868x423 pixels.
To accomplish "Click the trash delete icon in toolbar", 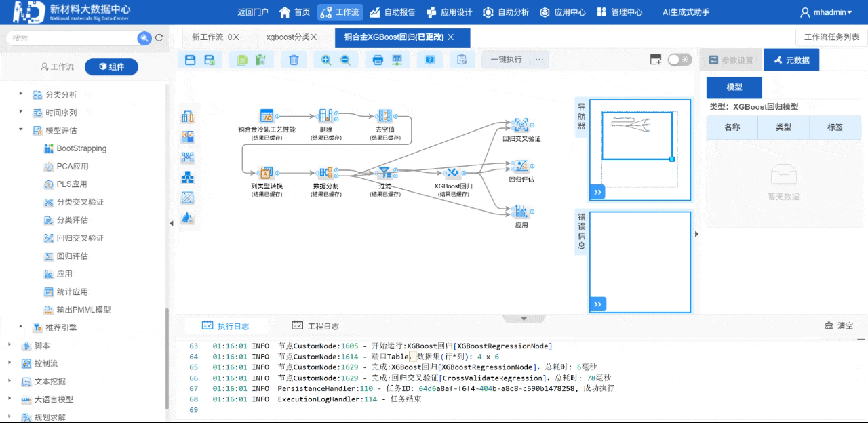I will [x=294, y=60].
